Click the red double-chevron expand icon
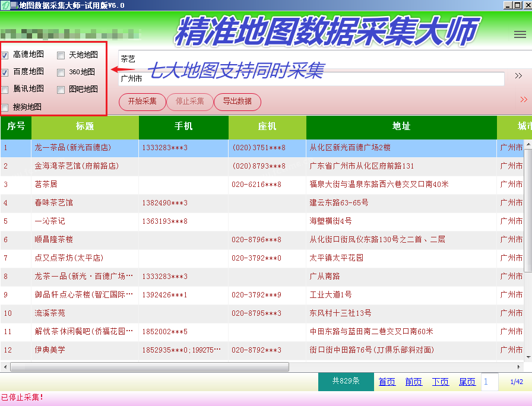Viewport: 532px width, 406px height. pyautogui.click(x=524, y=99)
